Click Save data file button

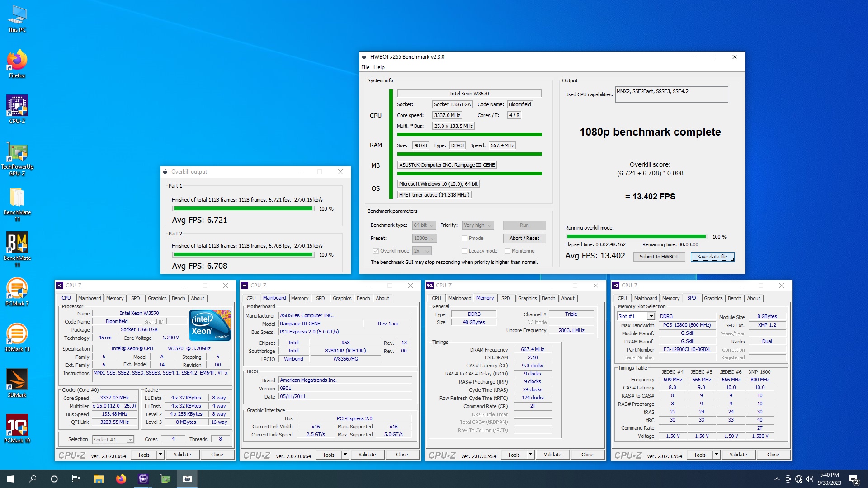click(712, 257)
